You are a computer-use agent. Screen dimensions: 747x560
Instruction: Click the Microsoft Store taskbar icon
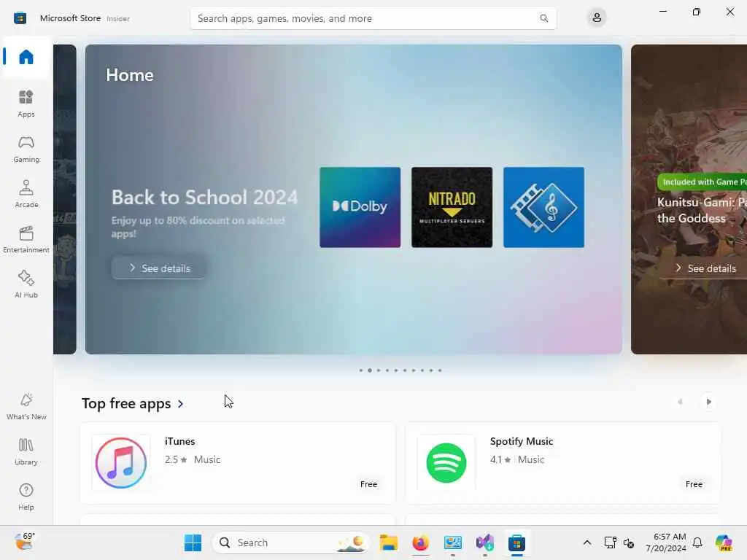point(517,542)
